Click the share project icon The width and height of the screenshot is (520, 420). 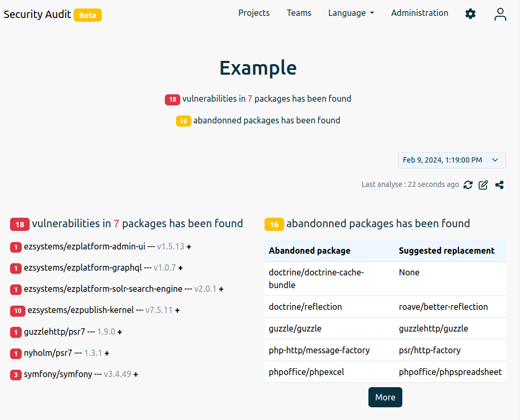499,185
